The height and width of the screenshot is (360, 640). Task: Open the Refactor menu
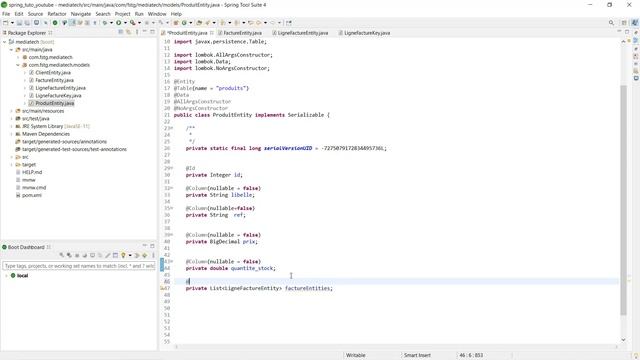pos(57,14)
